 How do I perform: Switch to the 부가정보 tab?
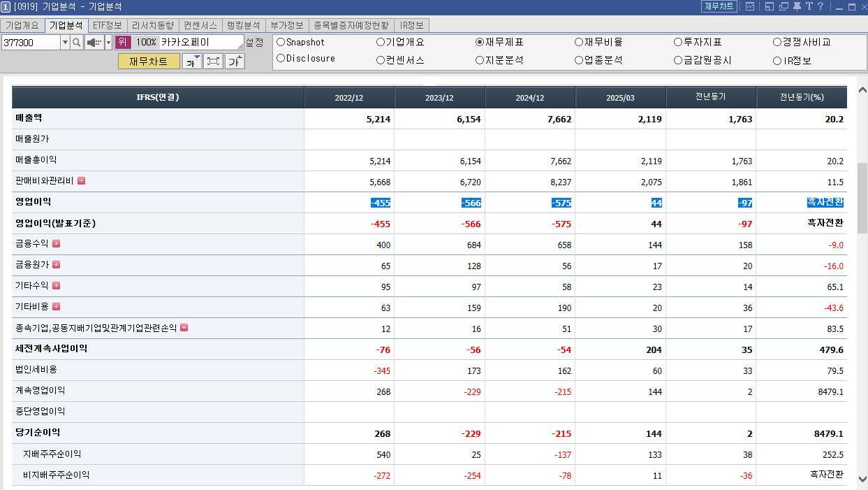click(287, 25)
